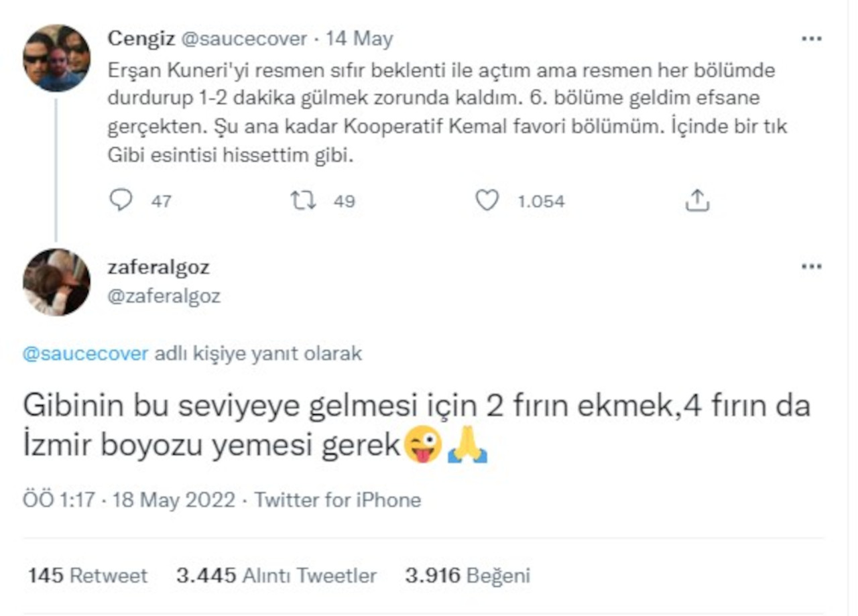This screenshot has height=616, width=858.
Task: Click the zaferalgoz display name
Action: 158,267
